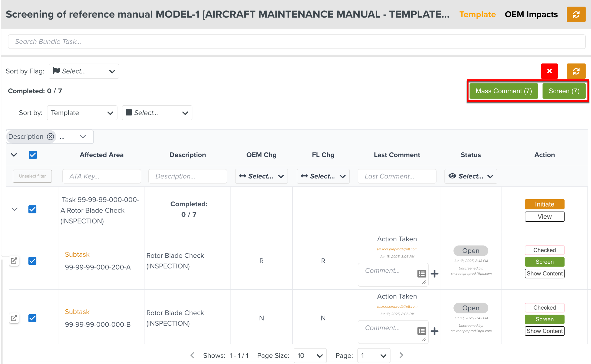This screenshot has width=591, height=364.
Task: Open subtask 99-99-99-000-200-A in new window icon
Action: [14, 260]
